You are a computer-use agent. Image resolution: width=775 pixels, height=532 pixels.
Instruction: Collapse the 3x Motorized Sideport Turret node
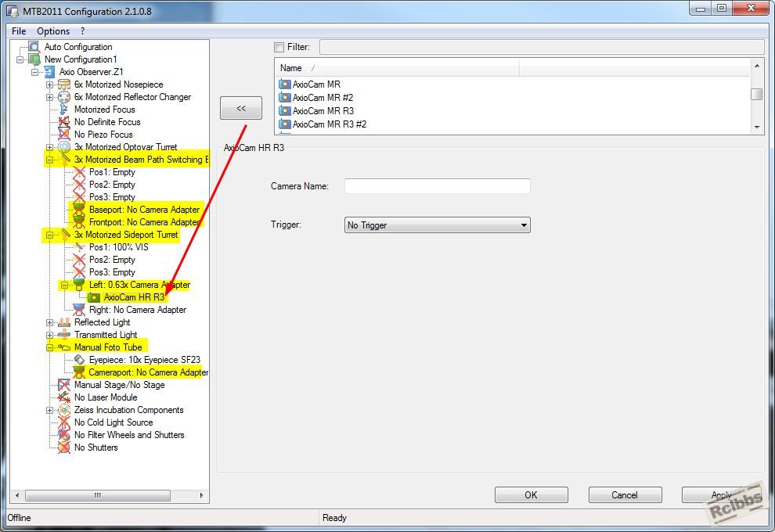pyautogui.click(x=49, y=235)
